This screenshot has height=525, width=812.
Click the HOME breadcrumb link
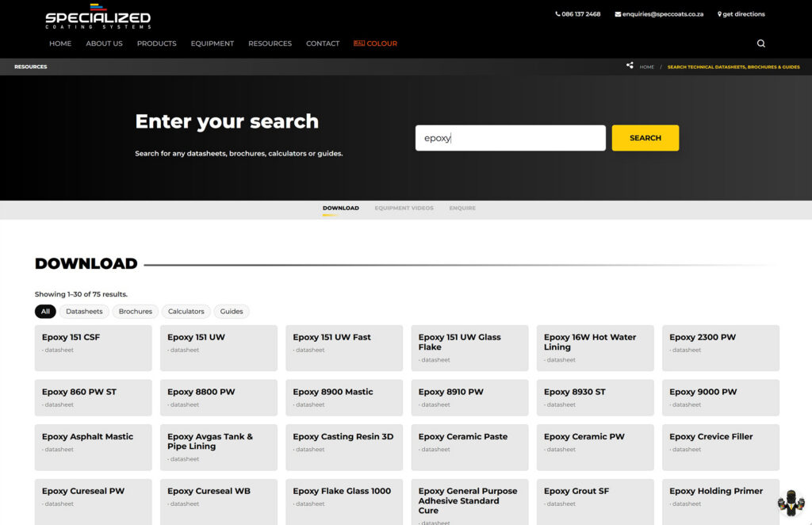pos(646,67)
